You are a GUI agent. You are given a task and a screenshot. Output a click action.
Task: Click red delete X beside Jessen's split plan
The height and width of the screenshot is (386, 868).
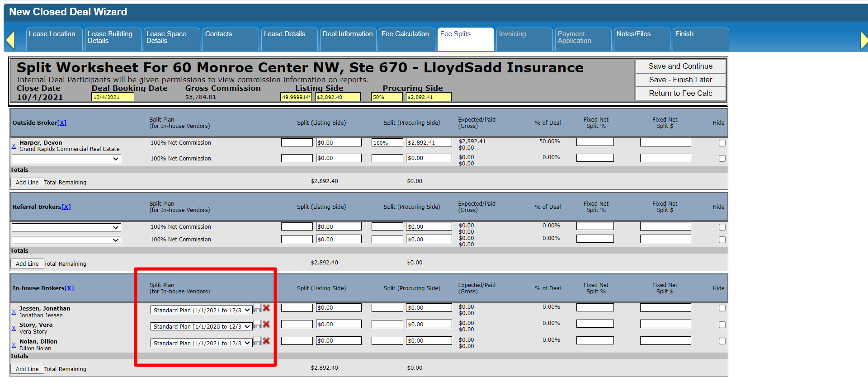point(266,308)
